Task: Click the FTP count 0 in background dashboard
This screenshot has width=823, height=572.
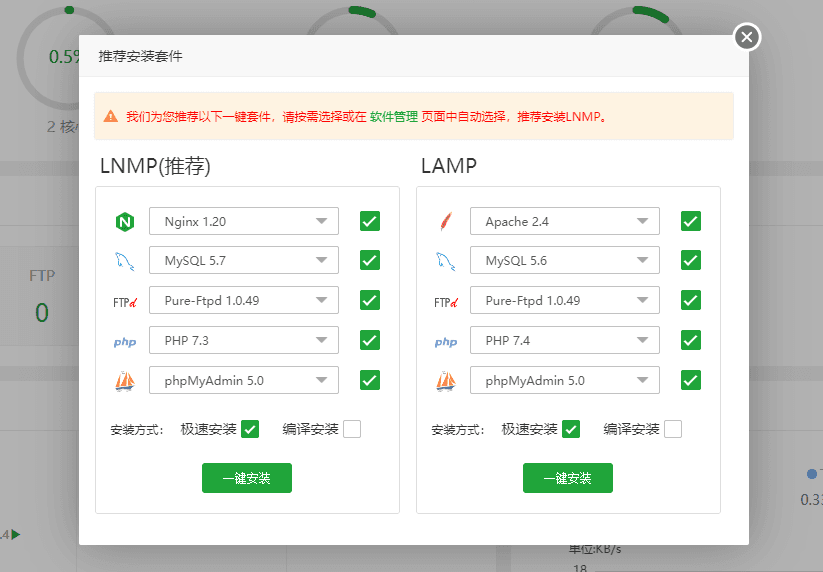Action: [x=42, y=313]
